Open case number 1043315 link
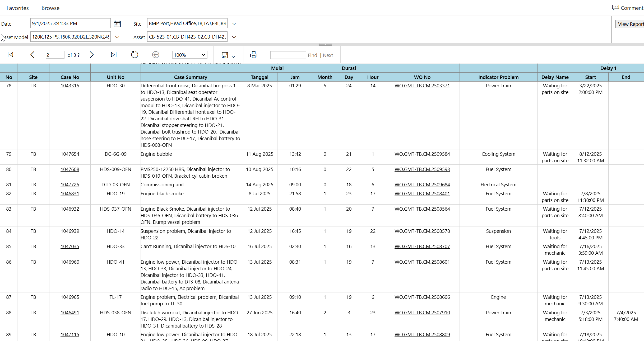The image size is (644, 341). [x=70, y=86]
